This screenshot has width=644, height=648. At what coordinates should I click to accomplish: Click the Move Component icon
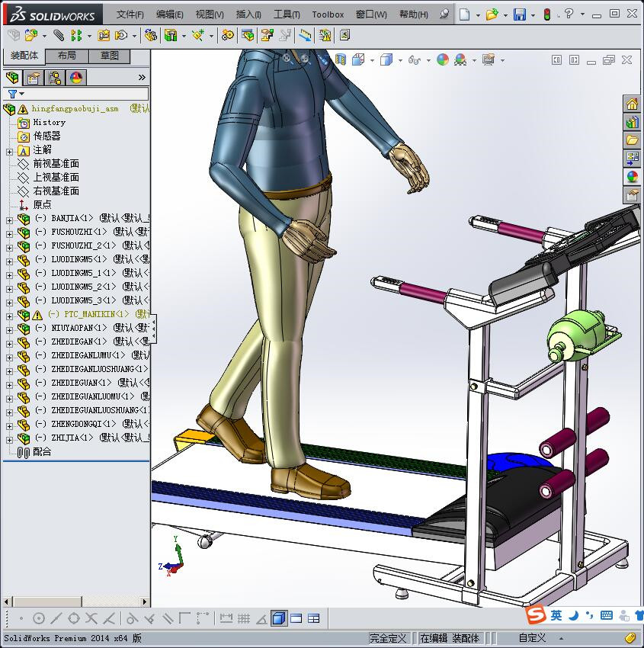[x=120, y=36]
